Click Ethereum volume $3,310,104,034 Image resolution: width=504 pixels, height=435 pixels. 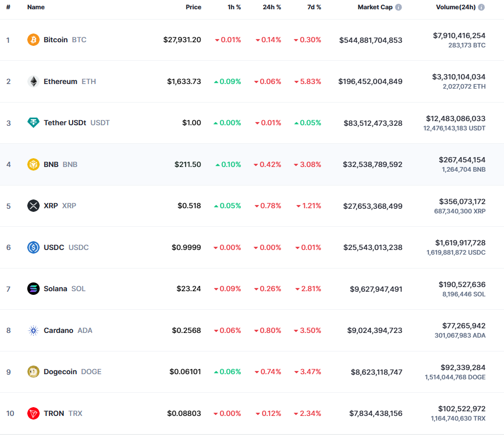point(459,77)
